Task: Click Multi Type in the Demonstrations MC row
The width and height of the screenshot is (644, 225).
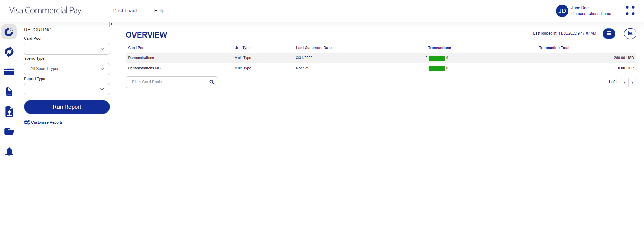Action: point(243,68)
